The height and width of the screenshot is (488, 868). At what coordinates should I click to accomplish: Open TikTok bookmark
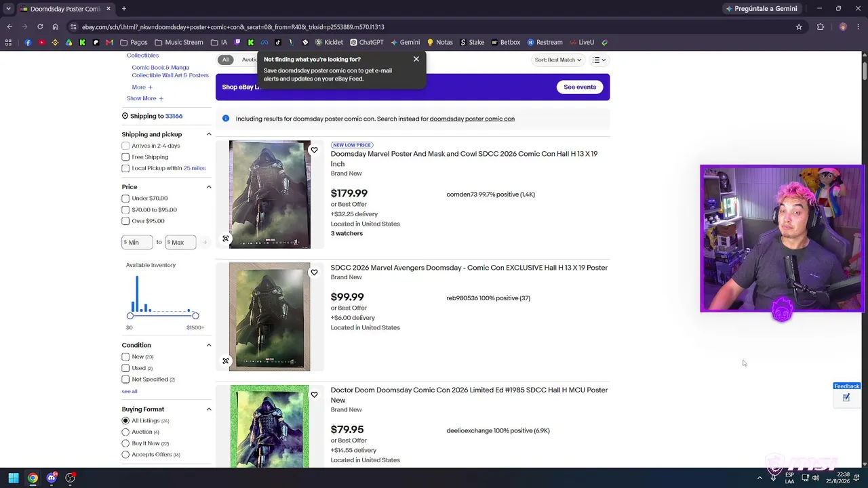pos(277,42)
